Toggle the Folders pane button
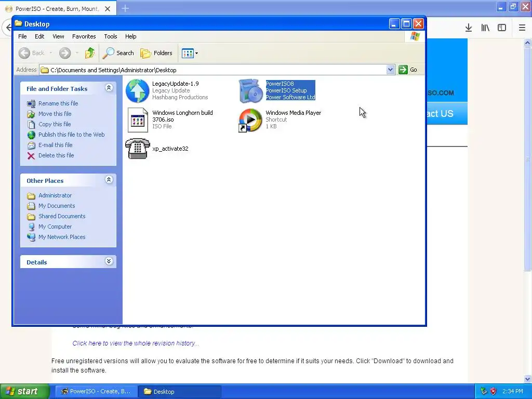532x399 pixels. [156, 53]
